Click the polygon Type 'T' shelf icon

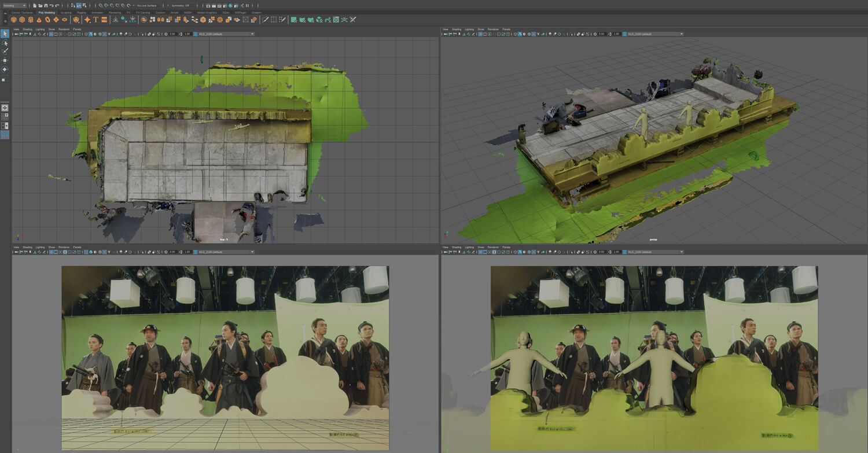[x=95, y=19]
